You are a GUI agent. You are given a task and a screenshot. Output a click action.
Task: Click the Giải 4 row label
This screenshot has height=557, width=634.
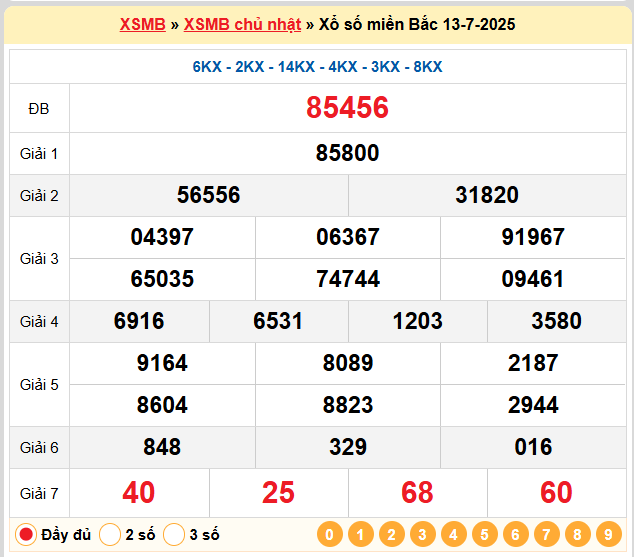pos(39,322)
